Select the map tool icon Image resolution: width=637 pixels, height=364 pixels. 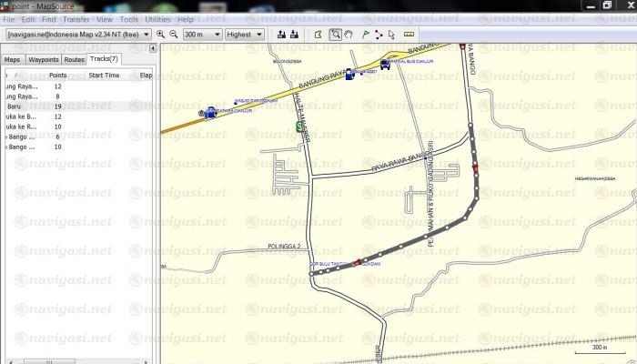point(318,35)
